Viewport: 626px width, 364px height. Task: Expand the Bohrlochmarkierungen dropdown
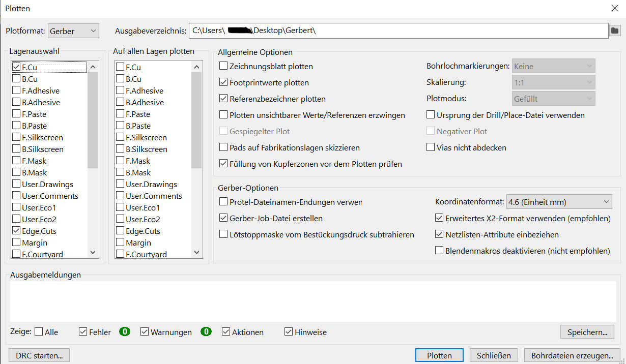[x=553, y=66]
